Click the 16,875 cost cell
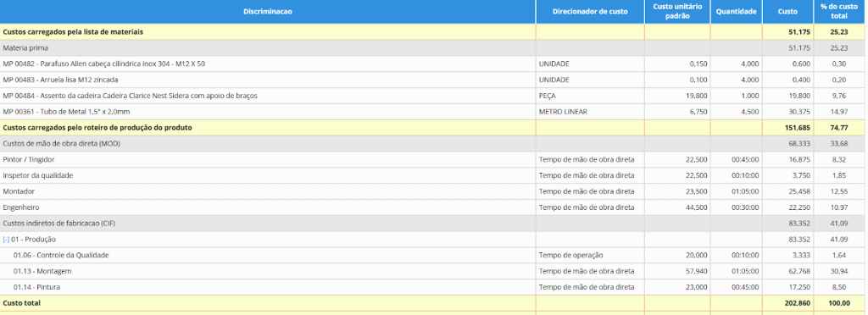868x315 pixels. tap(787, 160)
